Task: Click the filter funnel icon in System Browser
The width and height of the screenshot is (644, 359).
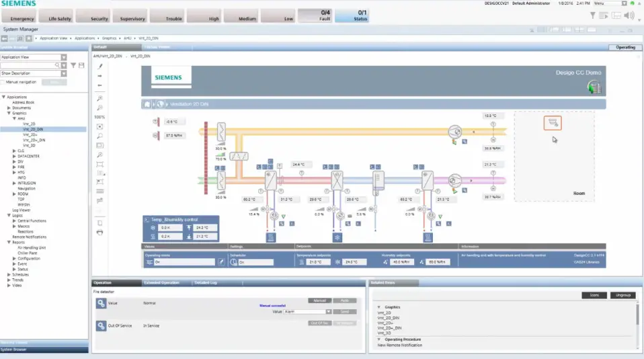Action: pos(73,65)
